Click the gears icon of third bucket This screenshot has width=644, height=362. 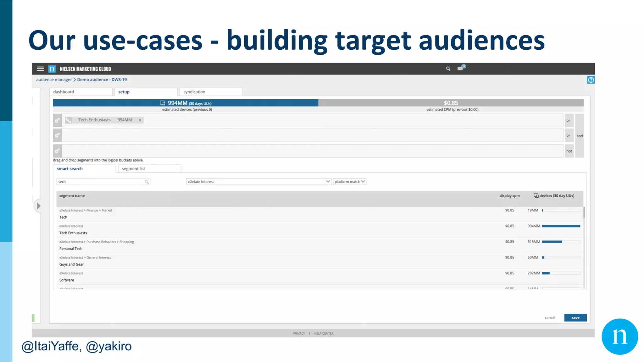pyautogui.click(x=57, y=151)
